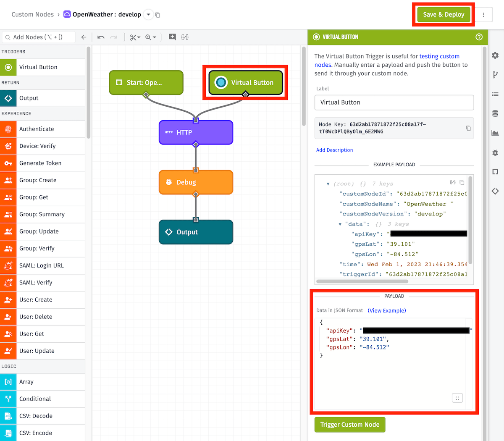The height and width of the screenshot is (441, 504).
Task: Open the testing custom nodes link
Action: click(x=387, y=60)
